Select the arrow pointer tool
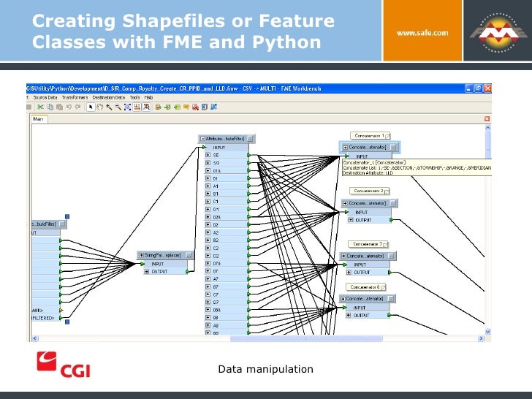This screenshot has width=532, height=399. pos(91,107)
